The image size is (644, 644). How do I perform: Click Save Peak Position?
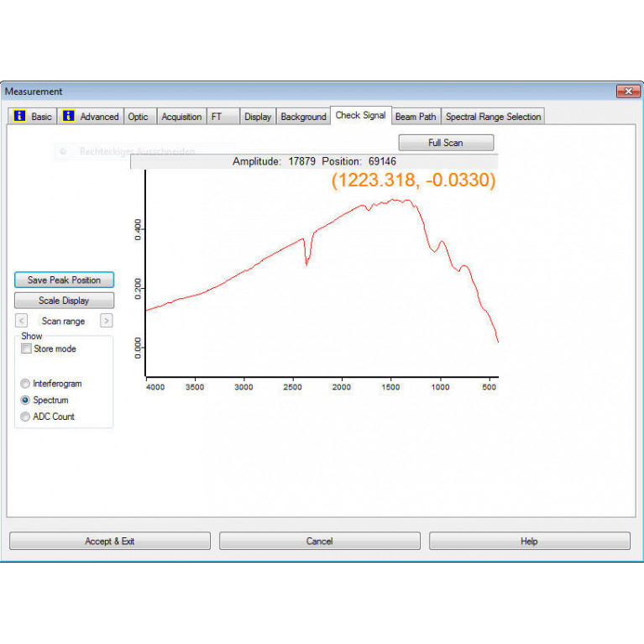pos(64,280)
